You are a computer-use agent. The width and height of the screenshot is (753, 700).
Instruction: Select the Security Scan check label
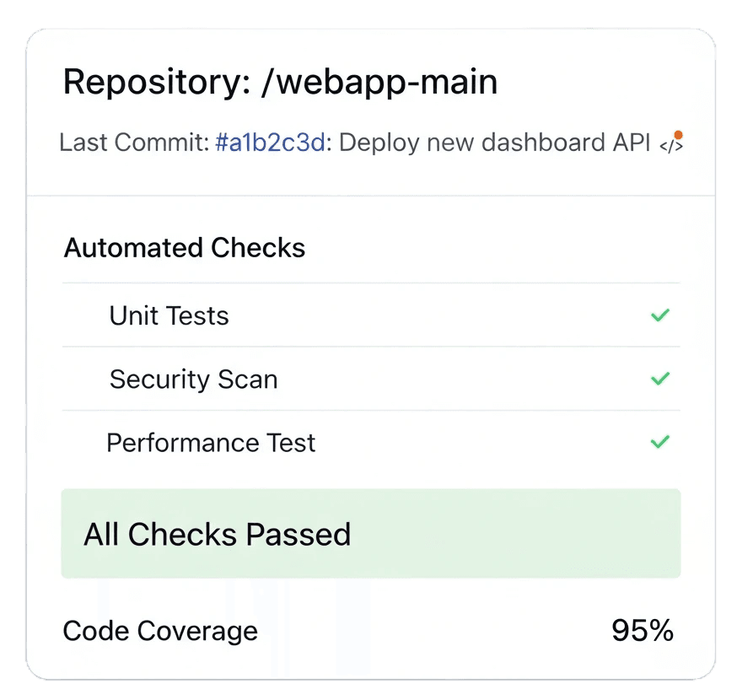[x=194, y=380]
